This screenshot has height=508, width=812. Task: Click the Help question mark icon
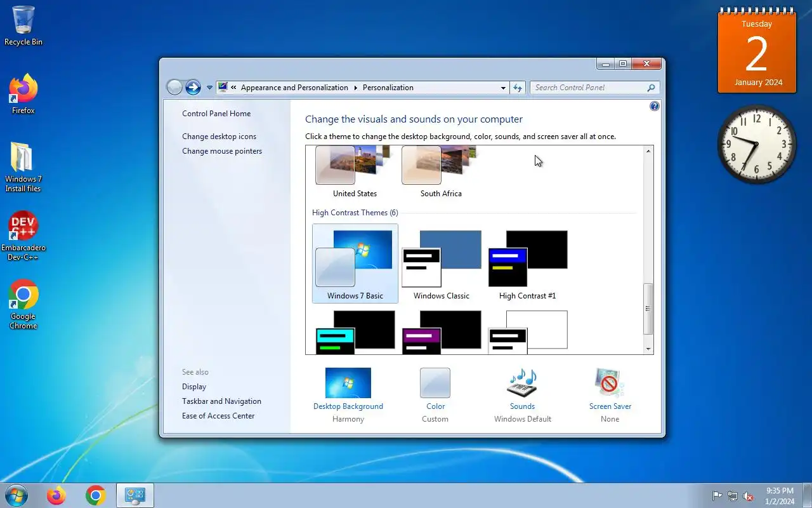pyautogui.click(x=655, y=106)
